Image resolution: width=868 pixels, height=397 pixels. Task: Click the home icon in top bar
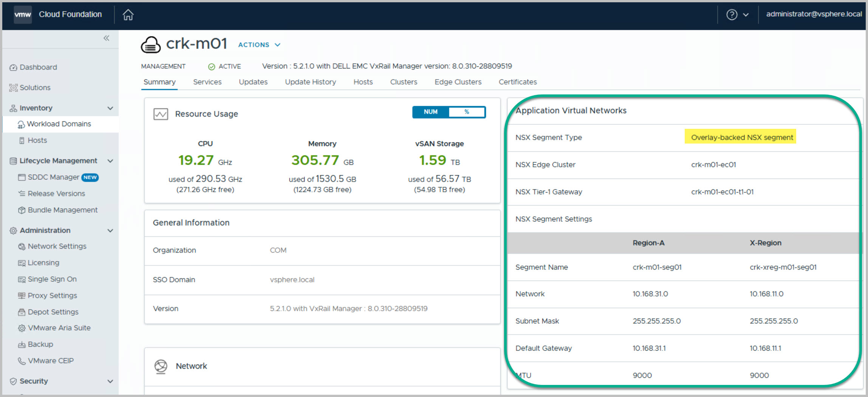pos(128,15)
